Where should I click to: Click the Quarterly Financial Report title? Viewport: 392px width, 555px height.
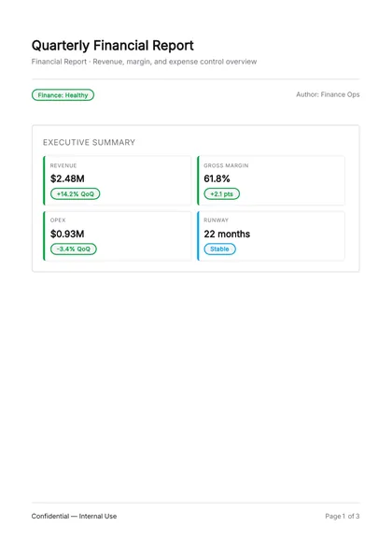click(x=112, y=46)
